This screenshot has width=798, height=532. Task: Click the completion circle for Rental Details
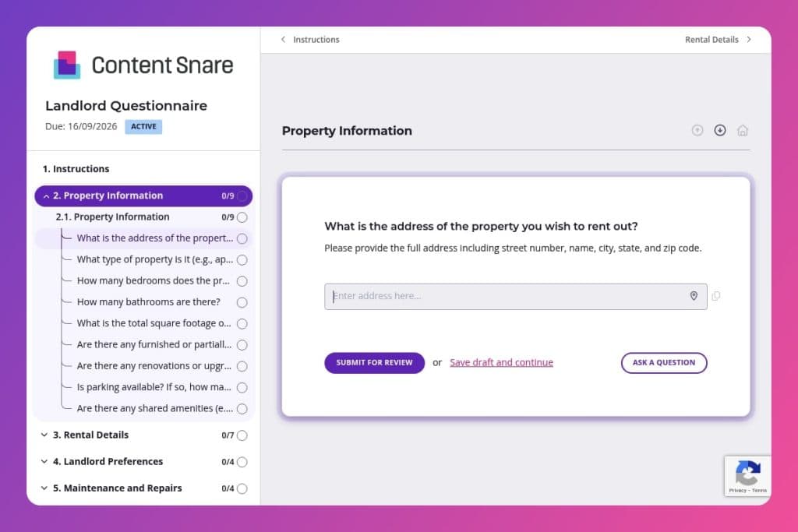(242, 435)
